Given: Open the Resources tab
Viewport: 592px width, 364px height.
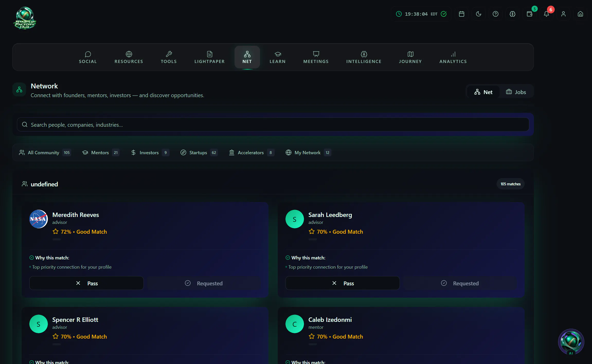Looking at the screenshot, I should 129,57.
